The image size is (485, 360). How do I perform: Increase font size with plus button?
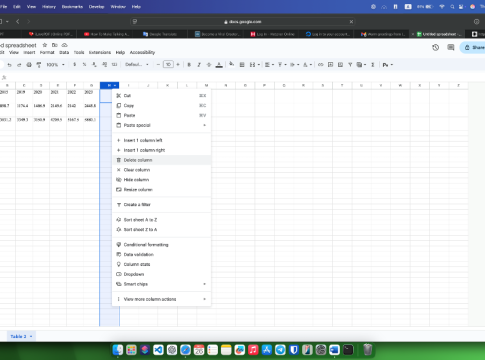[178, 65]
